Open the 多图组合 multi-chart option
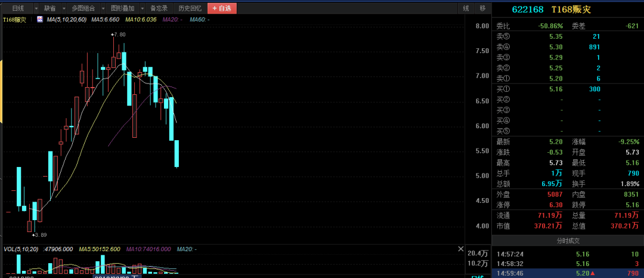Screen dimensions: 644x278 click(83, 8)
